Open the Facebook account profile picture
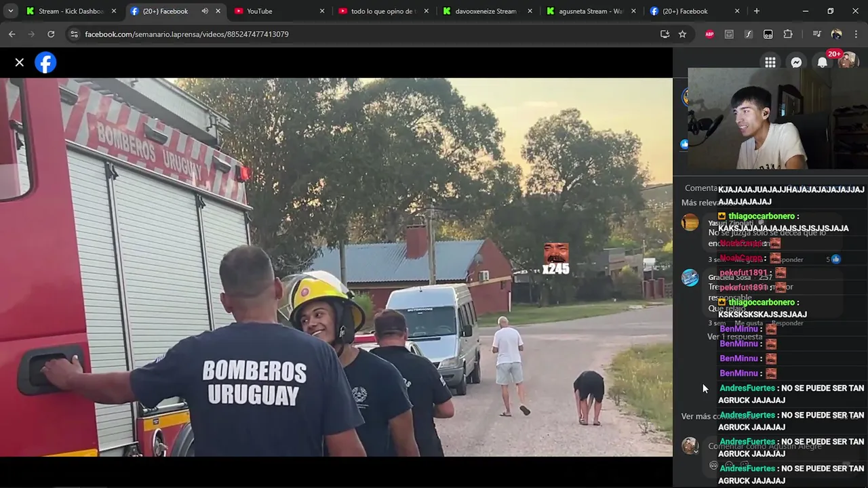 [848, 62]
